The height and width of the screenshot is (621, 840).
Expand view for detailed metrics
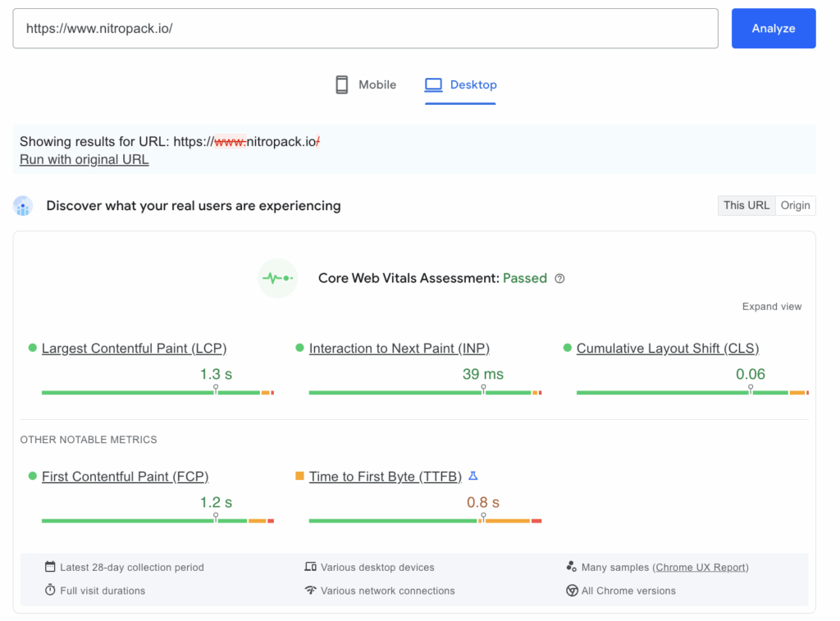click(x=771, y=306)
